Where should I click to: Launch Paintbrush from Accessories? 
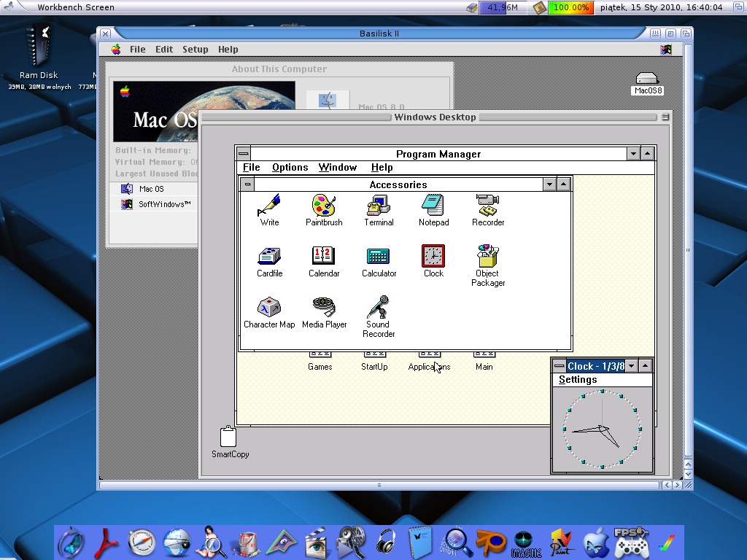tap(324, 209)
